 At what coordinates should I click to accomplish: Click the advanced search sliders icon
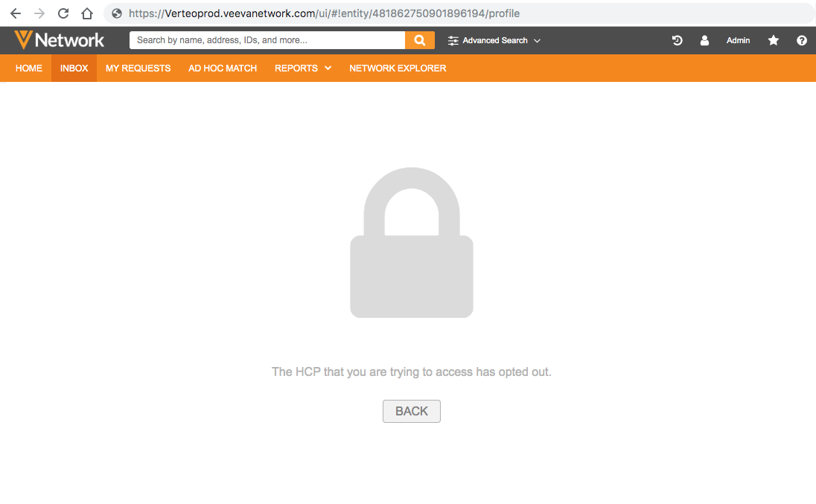453,40
